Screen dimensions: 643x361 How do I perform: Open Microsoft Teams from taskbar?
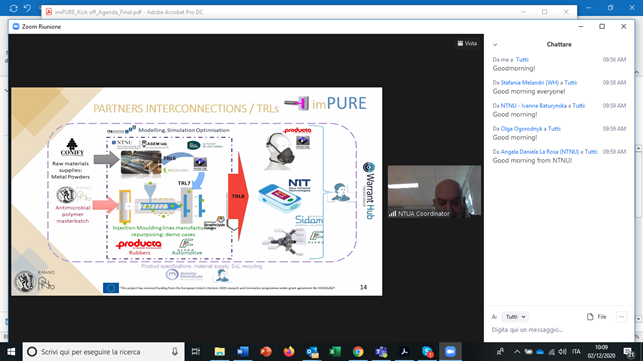coord(381,352)
